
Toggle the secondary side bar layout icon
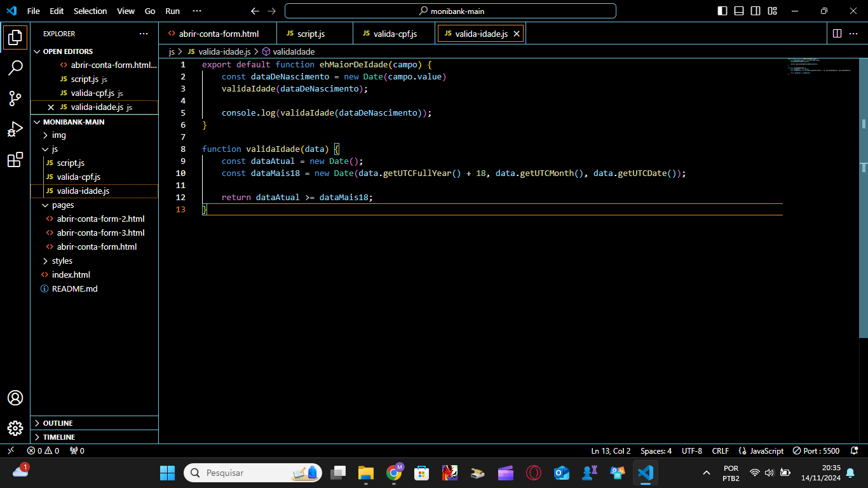[756, 11]
